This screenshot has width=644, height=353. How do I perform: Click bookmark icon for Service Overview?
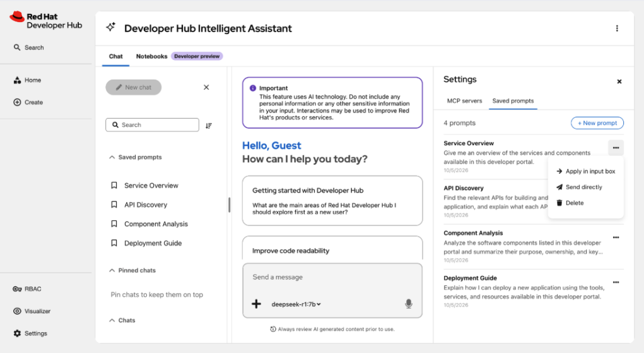click(114, 186)
